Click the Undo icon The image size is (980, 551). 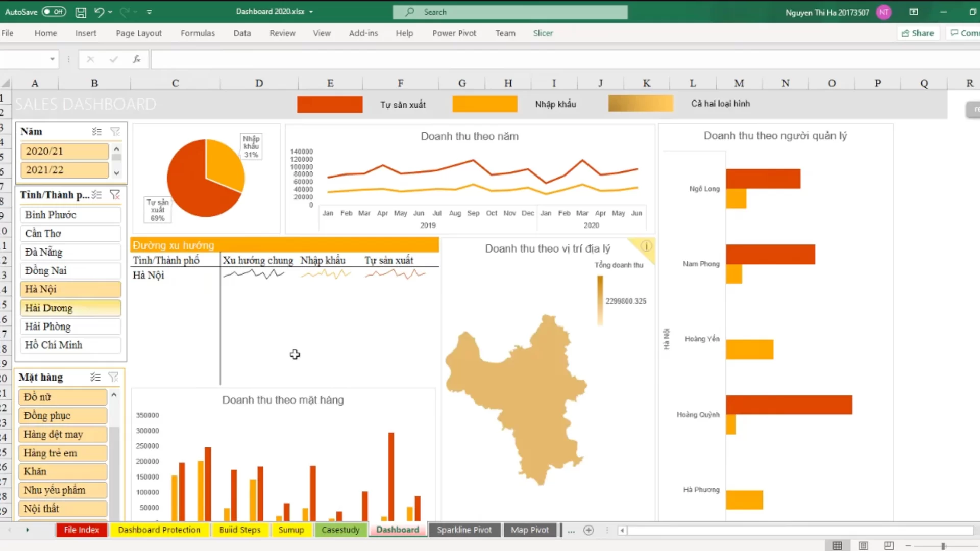pyautogui.click(x=98, y=12)
